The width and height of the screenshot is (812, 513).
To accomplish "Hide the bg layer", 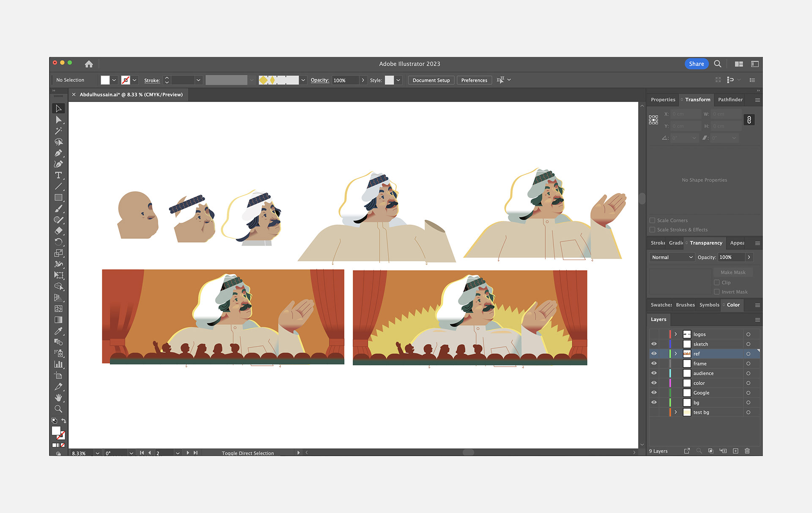I will (x=654, y=403).
